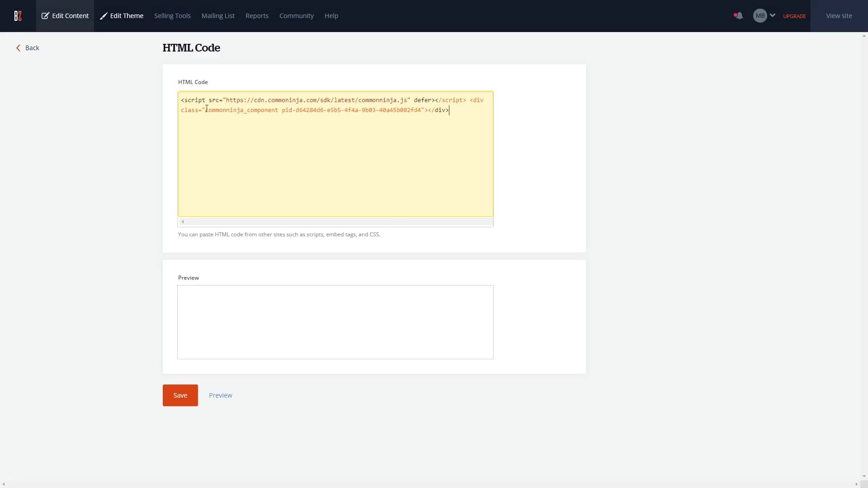Image resolution: width=868 pixels, height=488 pixels.
Task: Open the Edit Theme tab
Action: click(122, 16)
